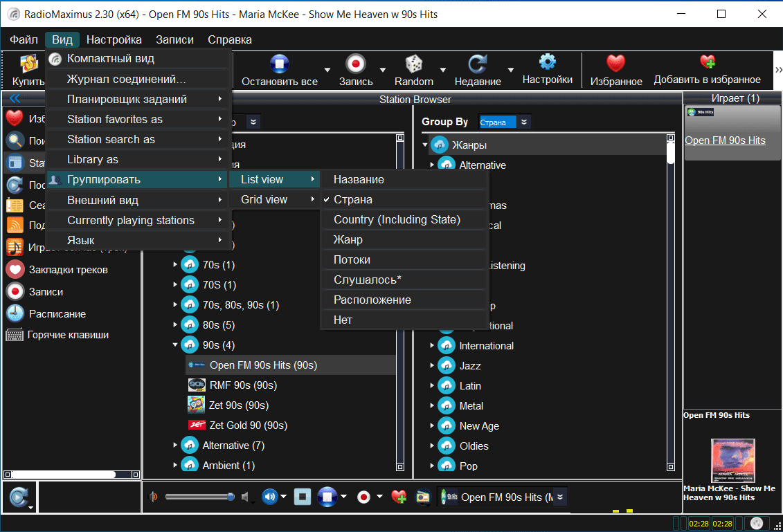Expand the Metal genre node
This screenshot has width=783, height=532.
point(432,405)
